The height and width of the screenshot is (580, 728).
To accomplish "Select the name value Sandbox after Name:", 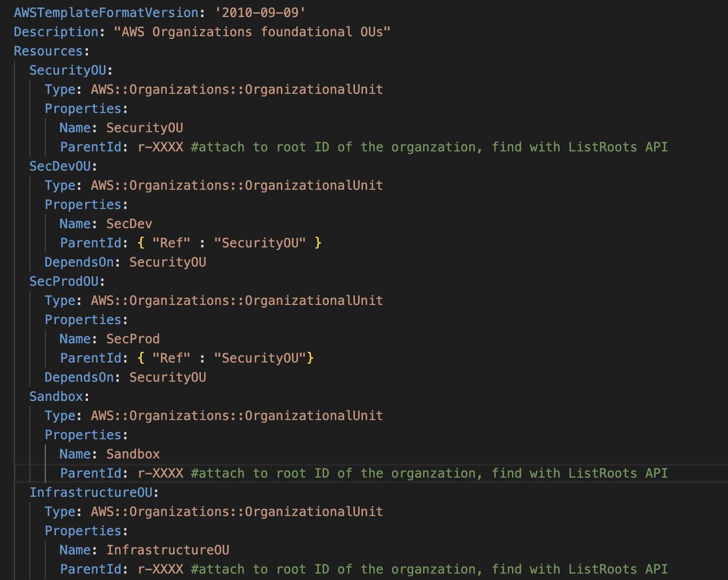I will pos(133,454).
